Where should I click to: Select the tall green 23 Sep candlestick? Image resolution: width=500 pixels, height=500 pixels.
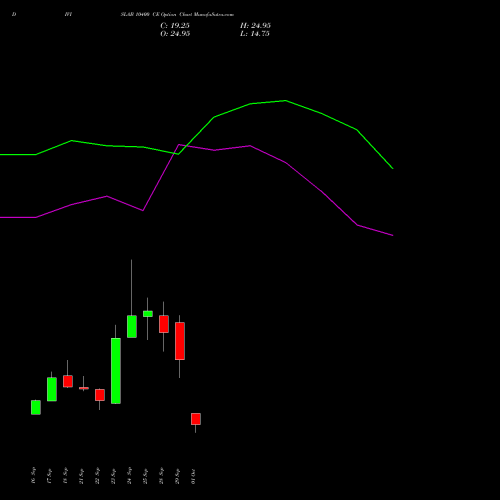116,371
